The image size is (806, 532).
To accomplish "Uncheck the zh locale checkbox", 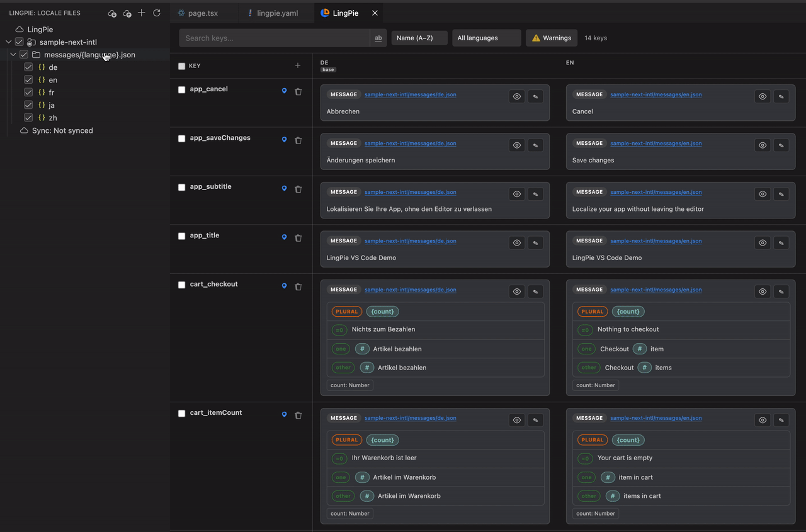I will point(28,118).
